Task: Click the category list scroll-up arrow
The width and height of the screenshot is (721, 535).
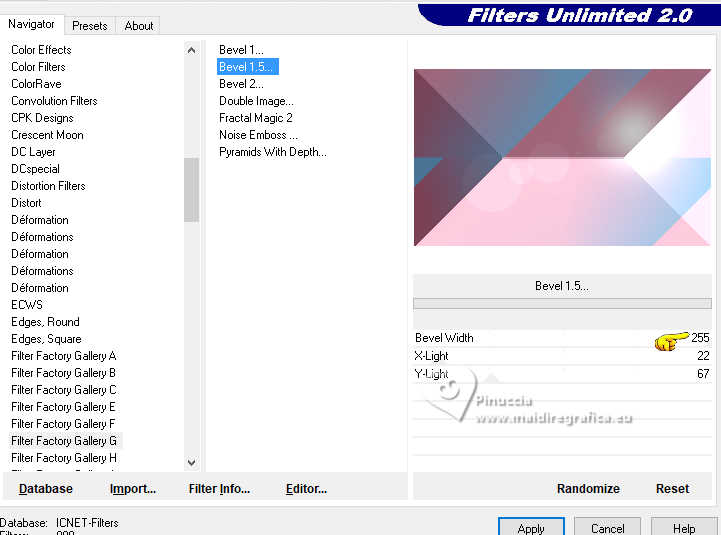Action: click(x=192, y=50)
